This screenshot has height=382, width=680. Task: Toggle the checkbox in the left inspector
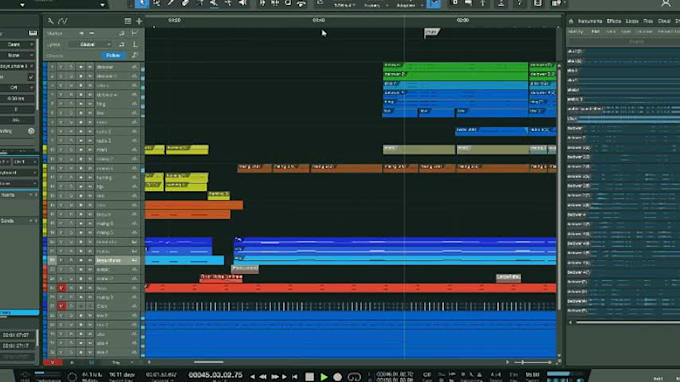coord(30,77)
